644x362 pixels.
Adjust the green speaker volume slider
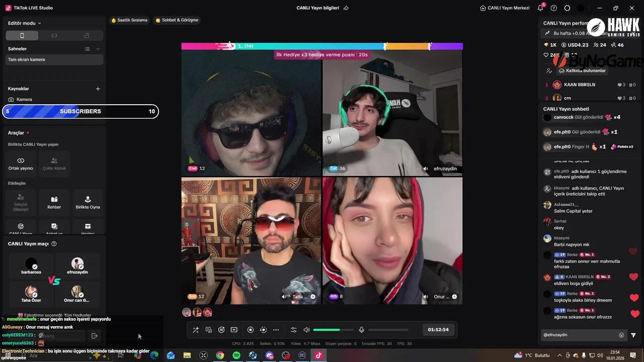(x=333, y=330)
